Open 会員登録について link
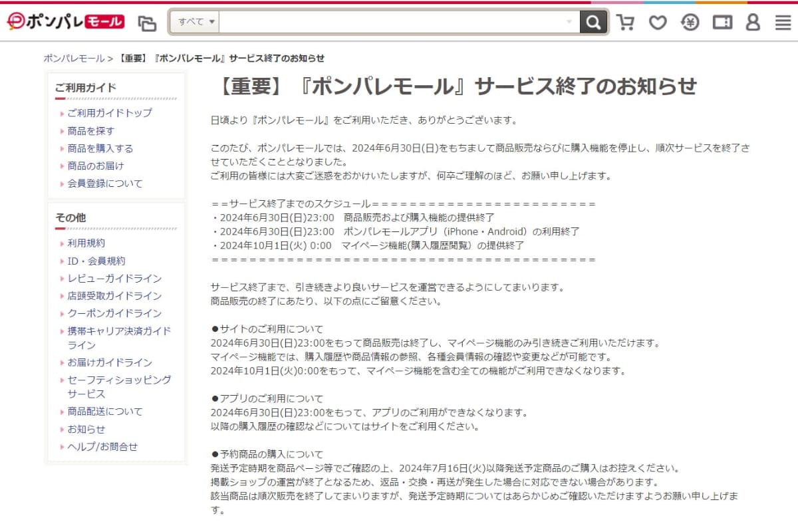The height and width of the screenshot is (532, 798). pyautogui.click(x=104, y=184)
